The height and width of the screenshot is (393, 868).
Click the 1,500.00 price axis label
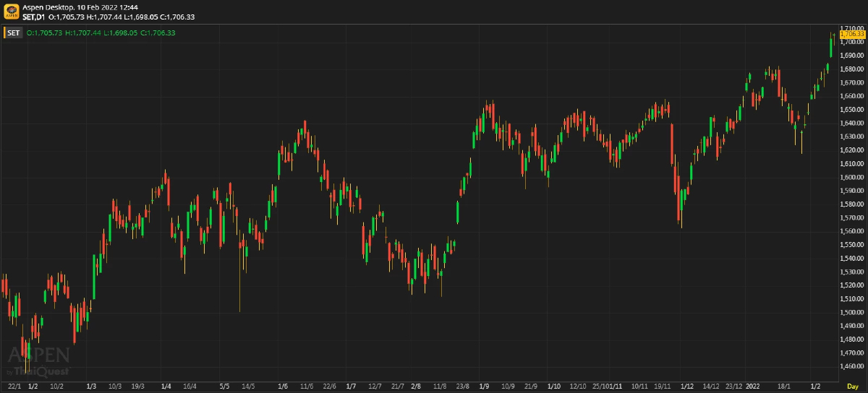[x=854, y=312]
